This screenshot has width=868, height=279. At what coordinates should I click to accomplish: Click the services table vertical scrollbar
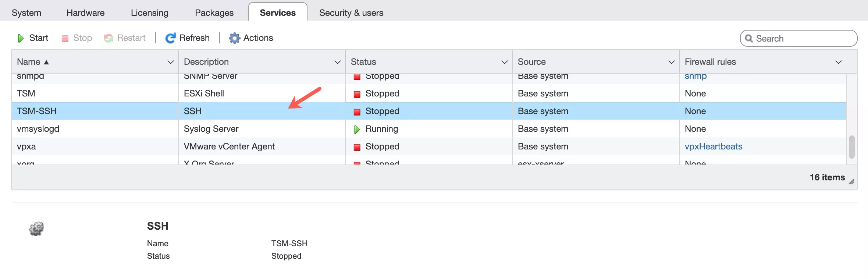[851, 146]
